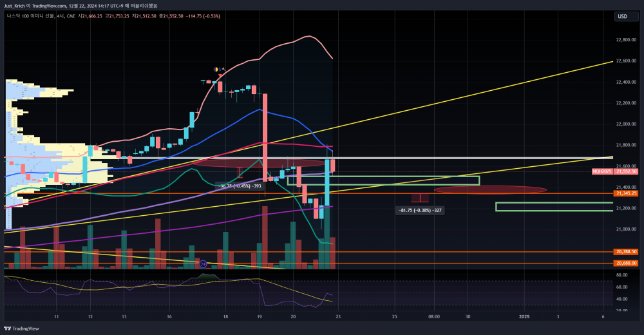
Task: Click the USD currency button
Action: click(x=623, y=16)
